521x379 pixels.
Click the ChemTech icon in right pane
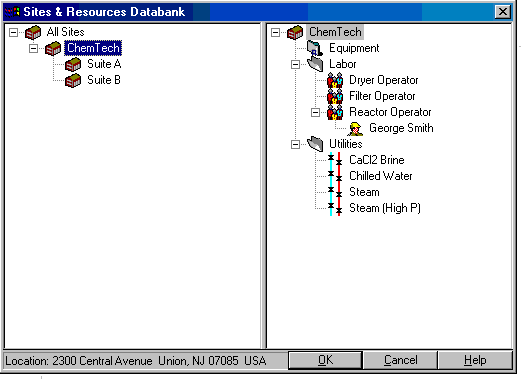click(295, 32)
